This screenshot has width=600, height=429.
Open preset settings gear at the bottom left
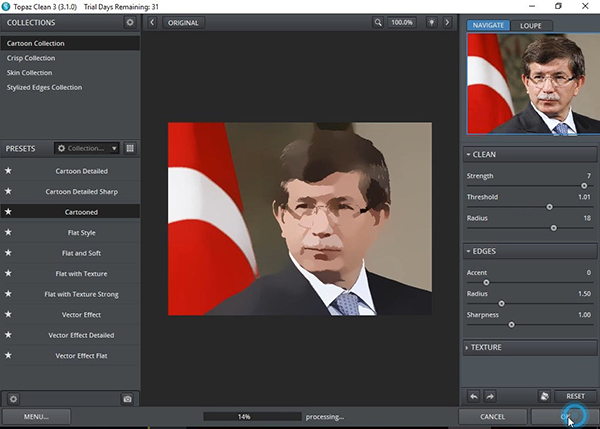[13, 399]
